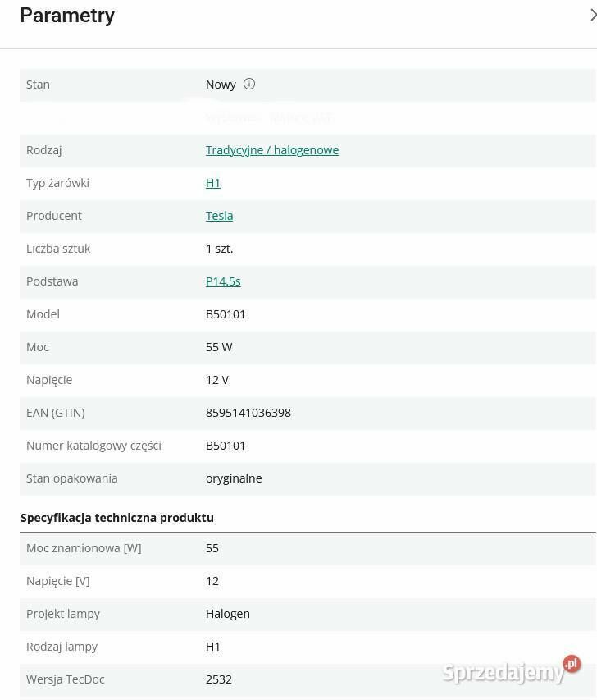This screenshot has height=700, width=597.
Task: Close the Parametry panel
Action: (592, 15)
